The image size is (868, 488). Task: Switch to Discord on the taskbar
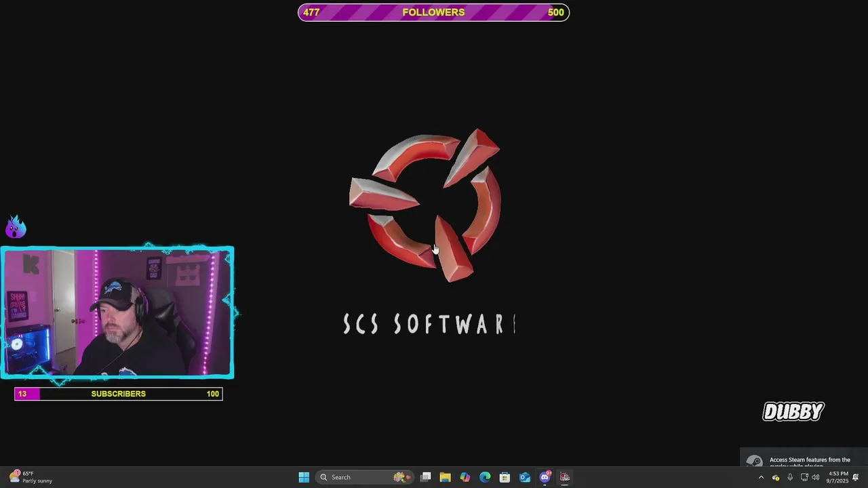pyautogui.click(x=545, y=477)
